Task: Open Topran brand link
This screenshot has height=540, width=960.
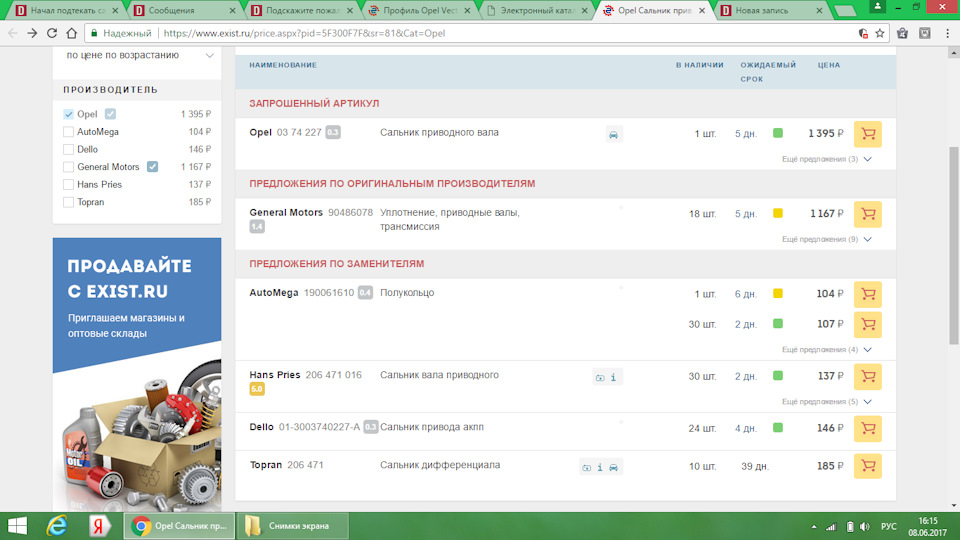Action: pos(266,465)
